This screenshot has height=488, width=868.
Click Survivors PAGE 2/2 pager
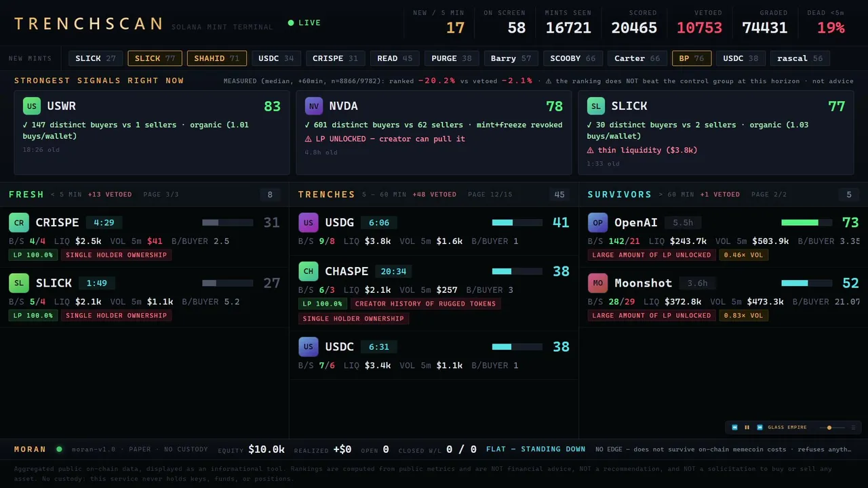pos(769,195)
